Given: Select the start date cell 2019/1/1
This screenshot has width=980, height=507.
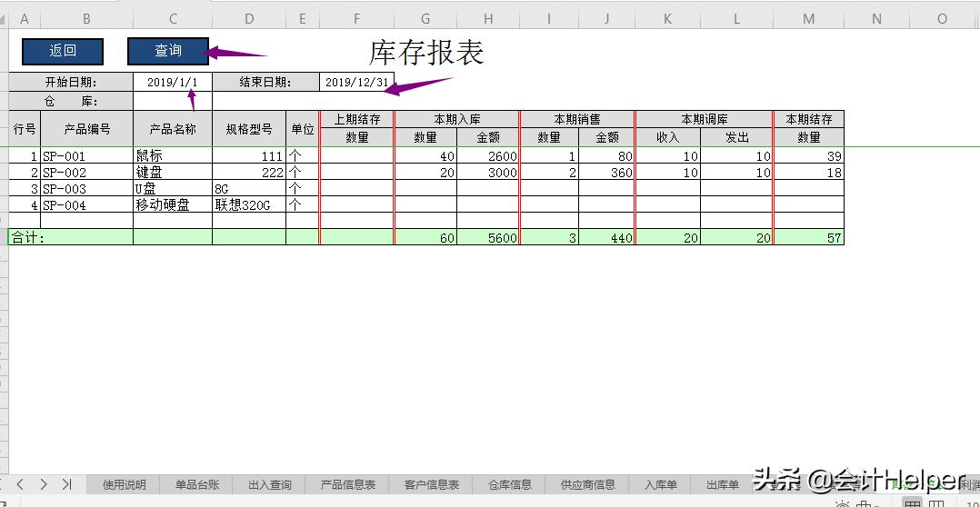Looking at the screenshot, I should click(173, 82).
